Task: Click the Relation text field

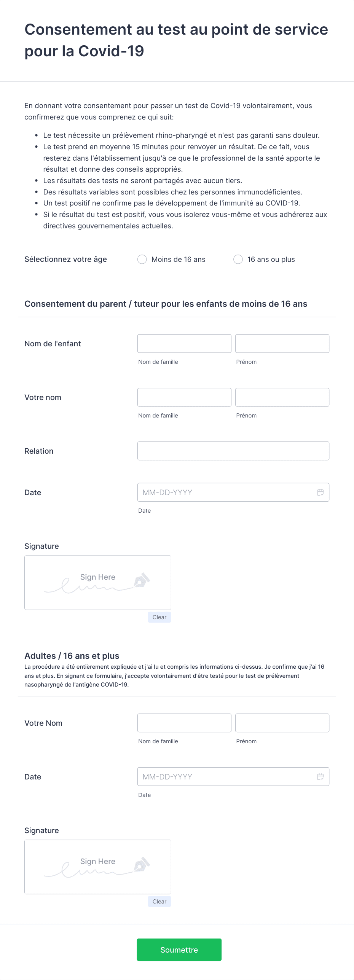Action: tap(233, 451)
